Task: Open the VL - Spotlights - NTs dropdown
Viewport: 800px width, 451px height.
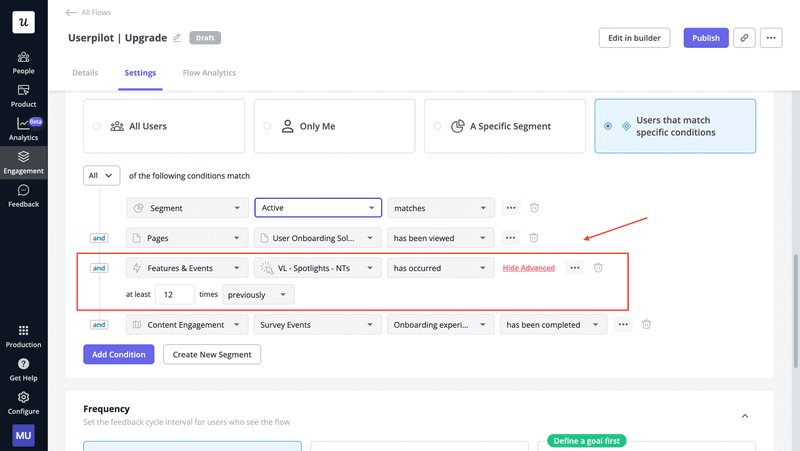Action: coord(318,268)
